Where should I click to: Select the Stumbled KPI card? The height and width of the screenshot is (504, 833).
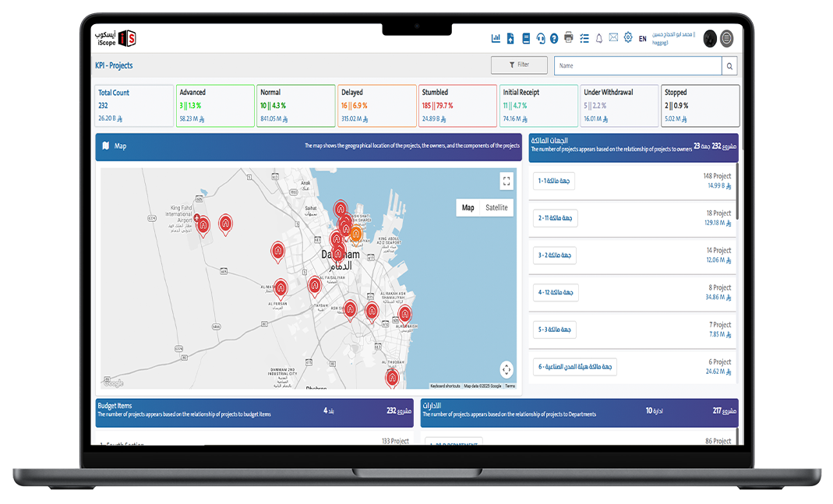coord(457,105)
